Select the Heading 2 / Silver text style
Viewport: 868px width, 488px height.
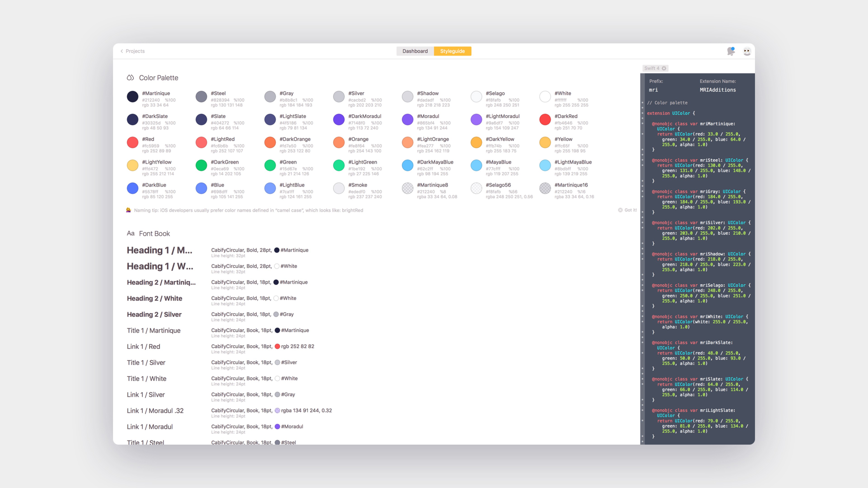(x=154, y=314)
